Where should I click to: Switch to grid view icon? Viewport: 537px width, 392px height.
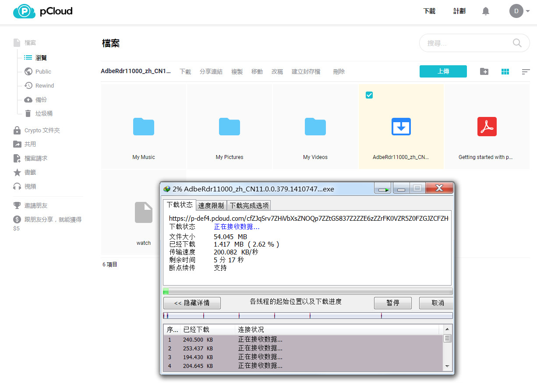505,71
